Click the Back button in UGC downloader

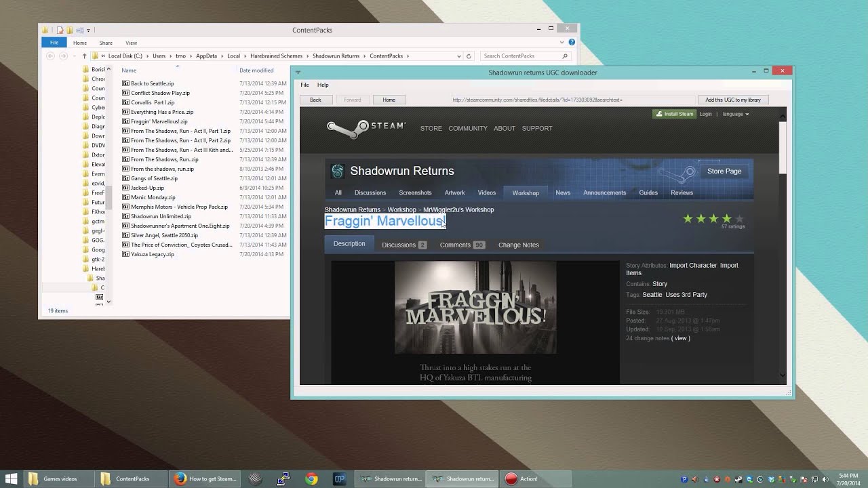[x=315, y=100]
